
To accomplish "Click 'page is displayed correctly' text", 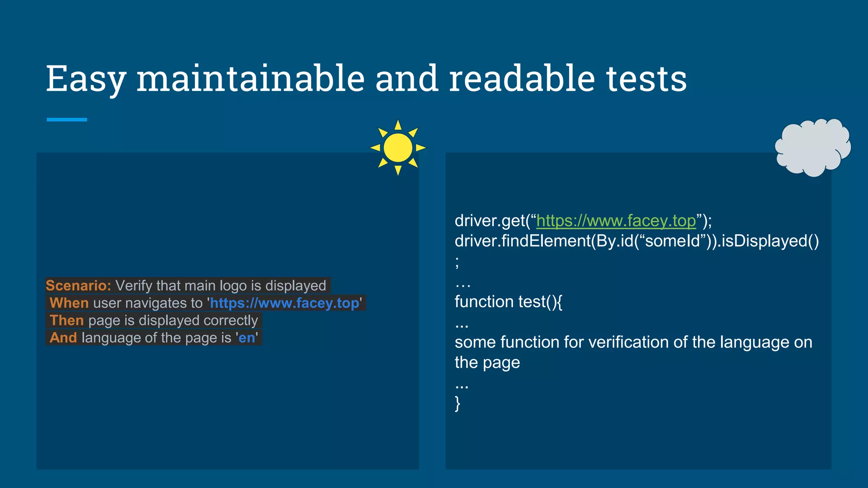I will coord(173,320).
